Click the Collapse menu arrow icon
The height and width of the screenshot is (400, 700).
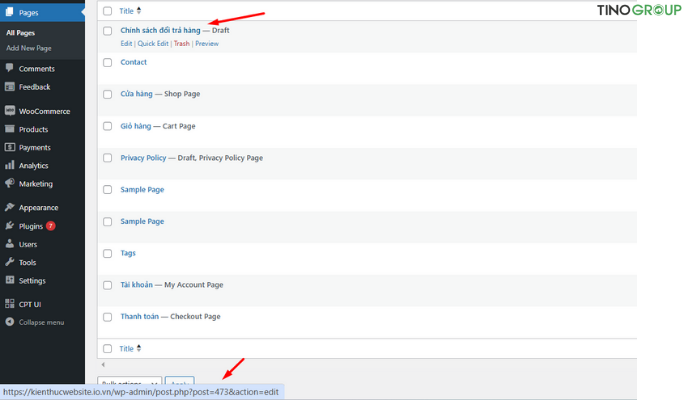pyautogui.click(x=9, y=322)
